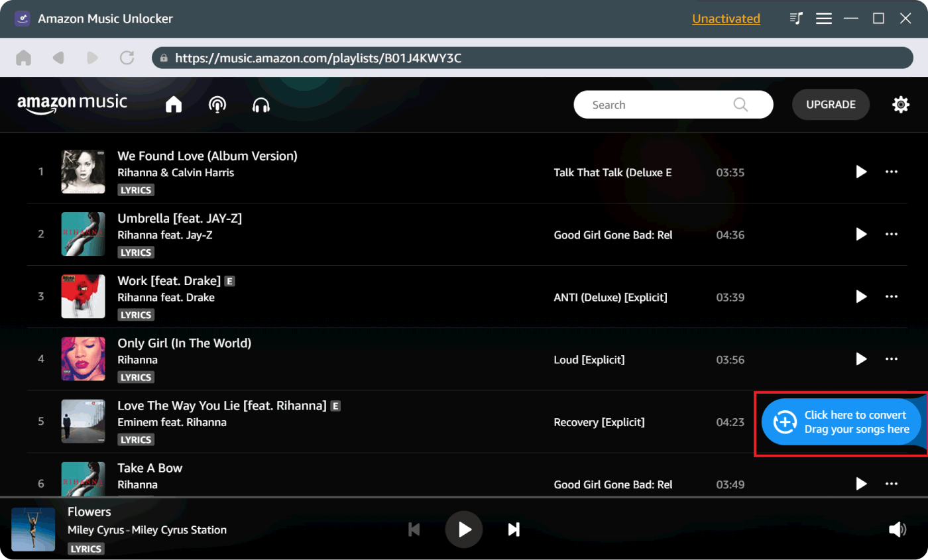
Task: Open ANTI (Deluxe) [Explicit] album link
Action: (x=610, y=297)
